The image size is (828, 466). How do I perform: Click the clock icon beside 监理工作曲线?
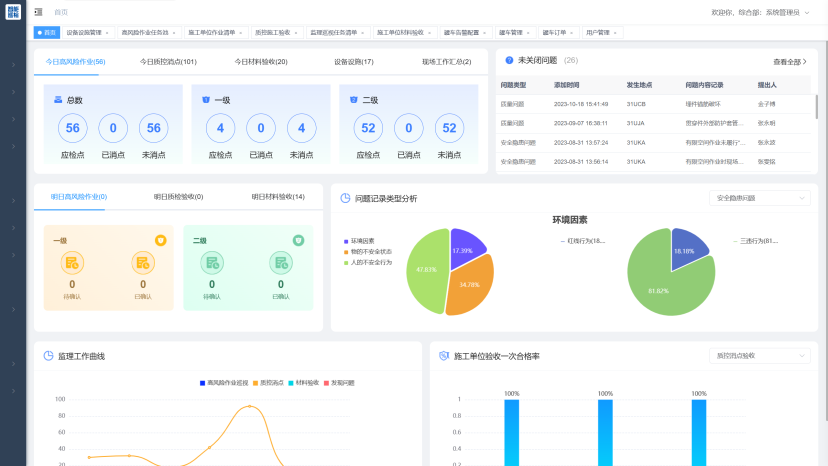(48, 356)
